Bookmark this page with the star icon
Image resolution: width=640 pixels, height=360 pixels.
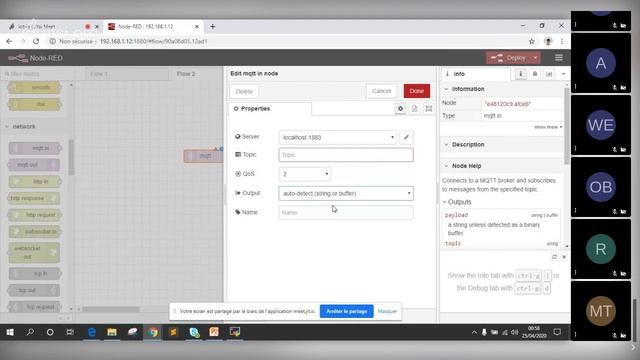[531, 41]
